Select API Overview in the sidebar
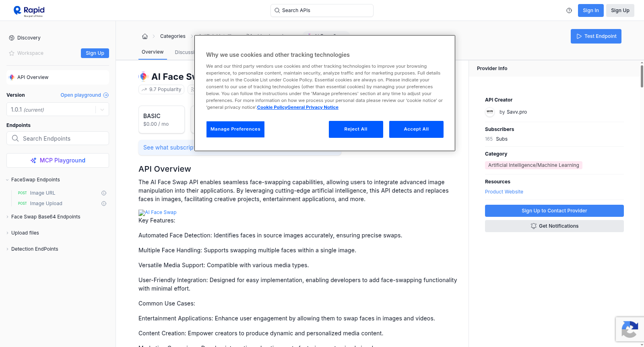 (x=58, y=77)
